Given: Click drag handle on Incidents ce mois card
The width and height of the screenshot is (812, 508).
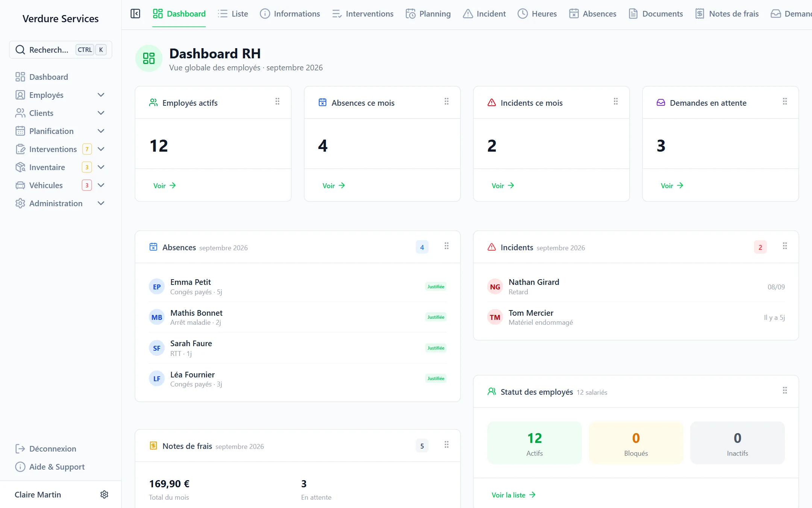Looking at the screenshot, I should 616,102.
